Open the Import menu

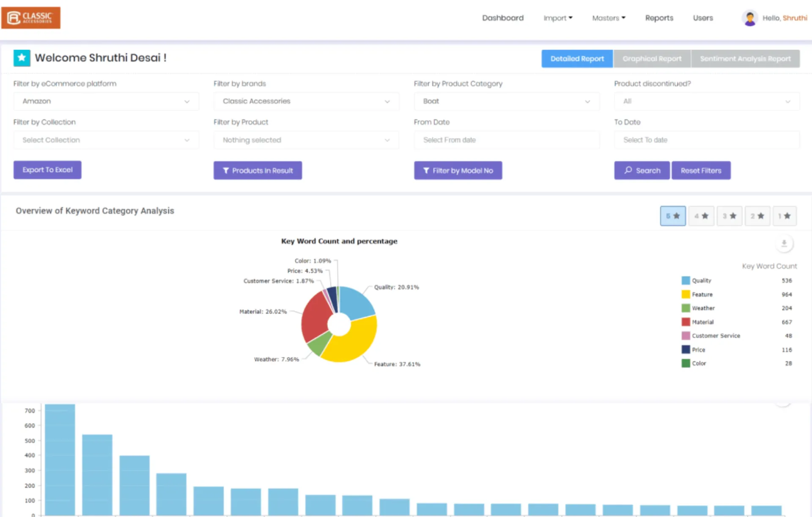coord(558,18)
